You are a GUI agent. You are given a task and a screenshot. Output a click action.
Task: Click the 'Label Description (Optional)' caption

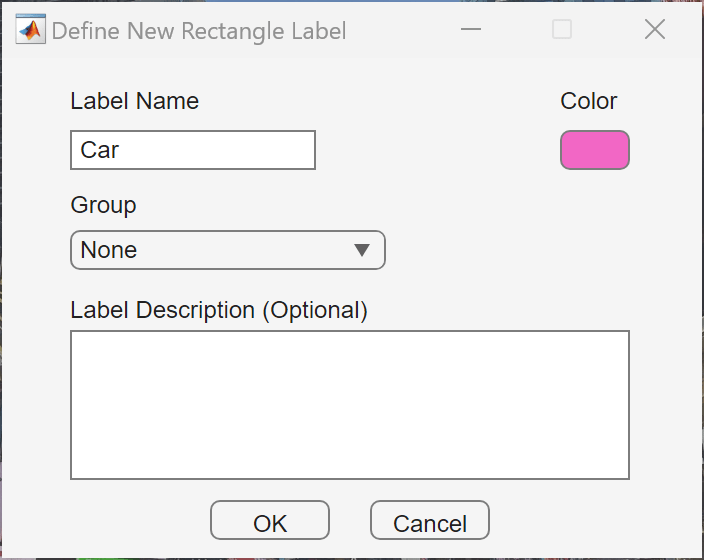pos(219,310)
